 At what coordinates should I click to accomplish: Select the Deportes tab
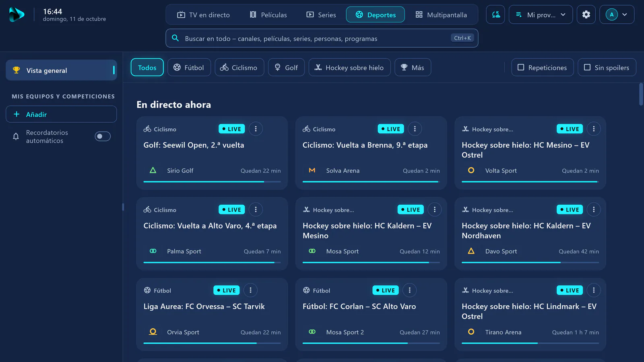[376, 15]
